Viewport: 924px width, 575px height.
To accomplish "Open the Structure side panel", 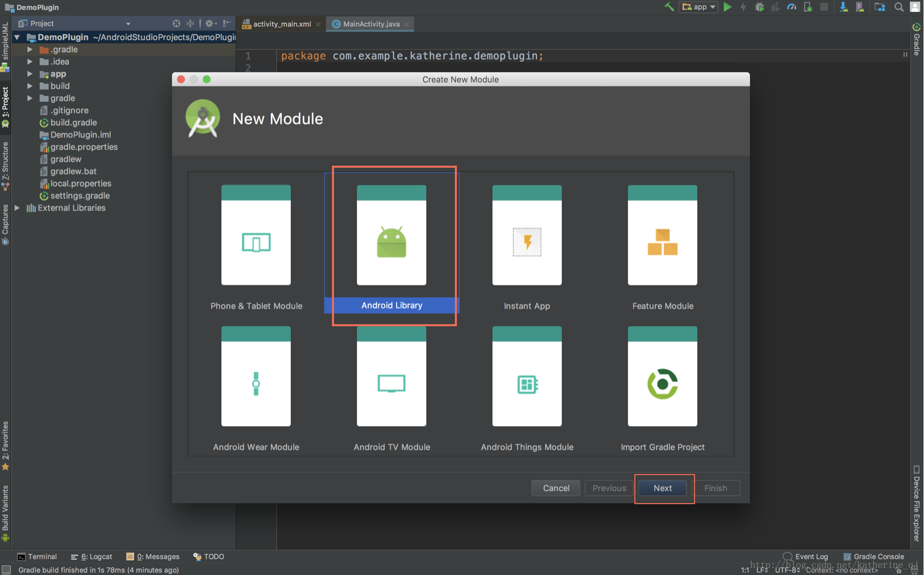I will (x=5, y=167).
